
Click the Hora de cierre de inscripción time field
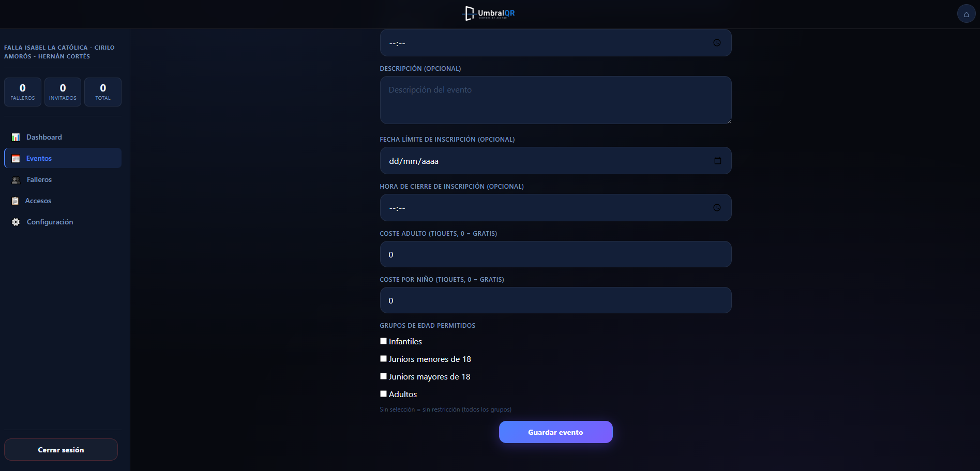point(555,208)
